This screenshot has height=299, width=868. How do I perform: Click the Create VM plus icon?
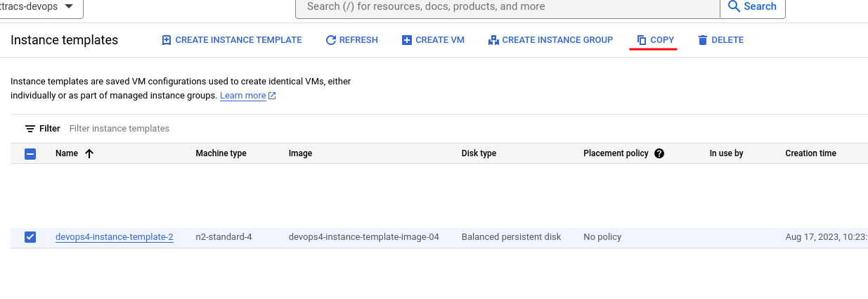click(x=407, y=40)
